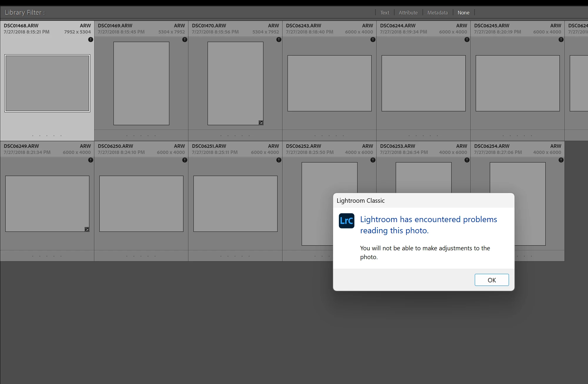Viewport: 588px width, 384px height.
Task: Click the error badge on DSC06243.ARW
Action: pos(373,40)
